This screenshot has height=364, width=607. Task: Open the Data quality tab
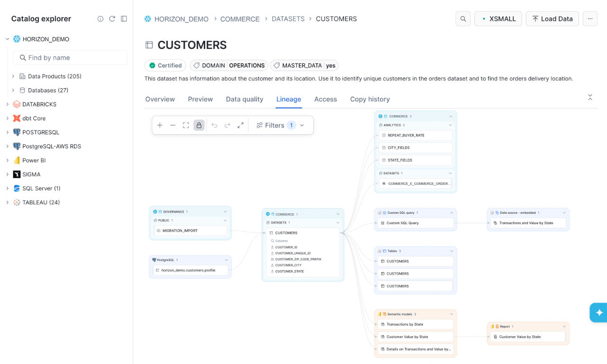245,99
